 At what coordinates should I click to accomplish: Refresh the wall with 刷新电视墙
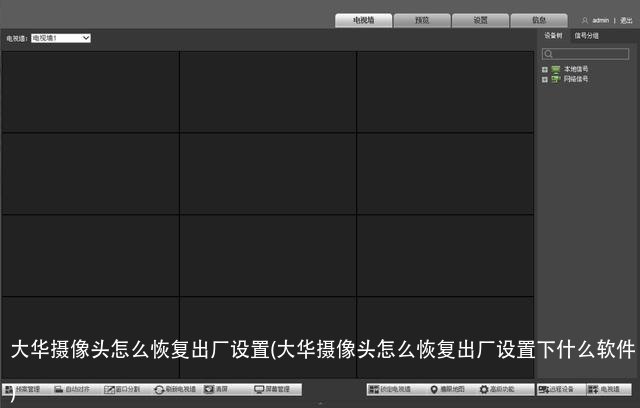pyautogui.click(x=175, y=389)
